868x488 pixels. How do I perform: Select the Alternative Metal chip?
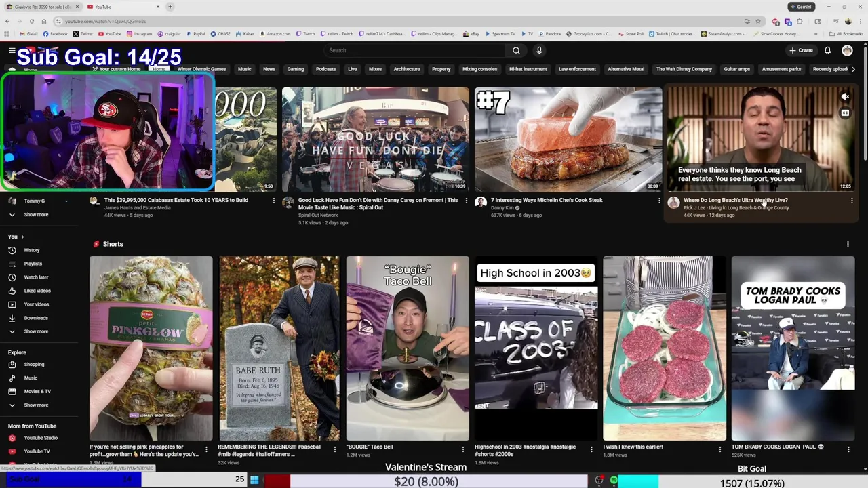pos(626,69)
